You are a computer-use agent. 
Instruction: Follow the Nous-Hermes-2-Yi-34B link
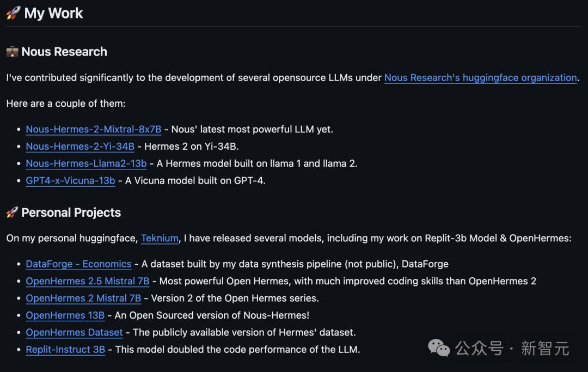80,146
